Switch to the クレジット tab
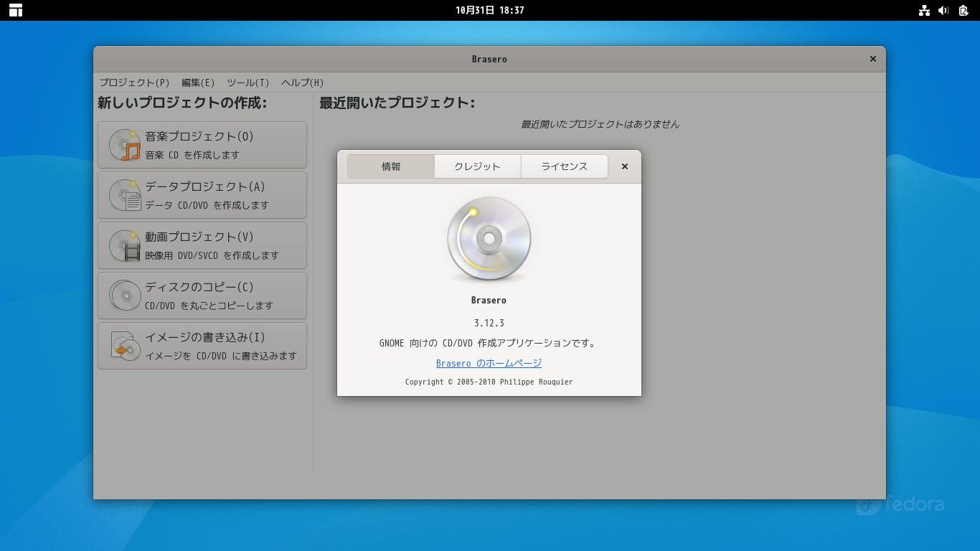 coord(478,166)
